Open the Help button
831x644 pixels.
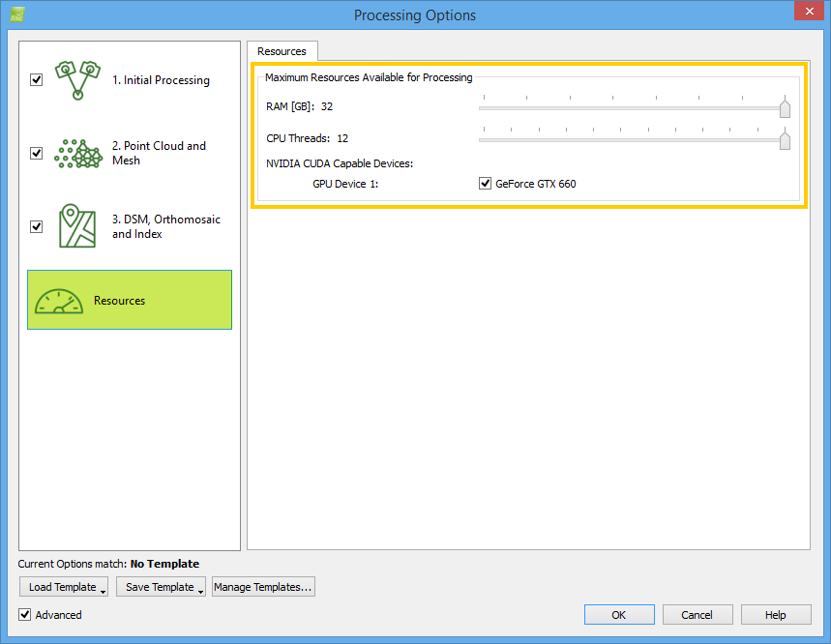tap(776, 615)
